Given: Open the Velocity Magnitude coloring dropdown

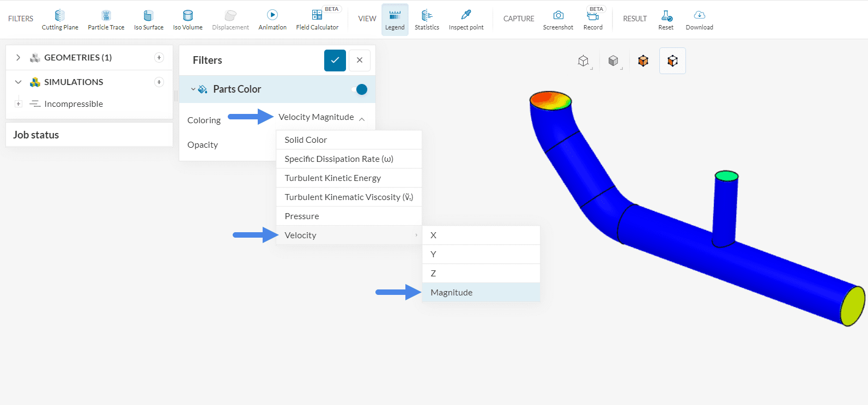Looking at the screenshot, I should click(321, 118).
